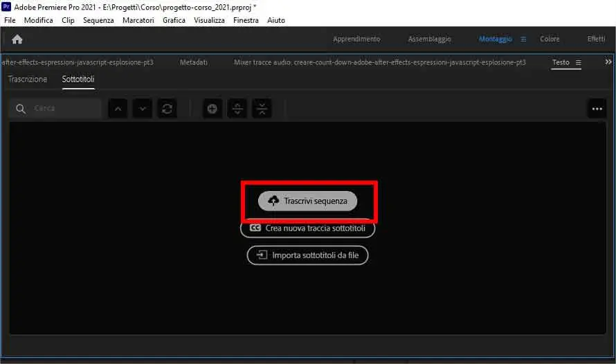Click Crea nuova traccia sottotitoli
Image resolution: width=616 pixels, height=364 pixels.
pos(307,228)
